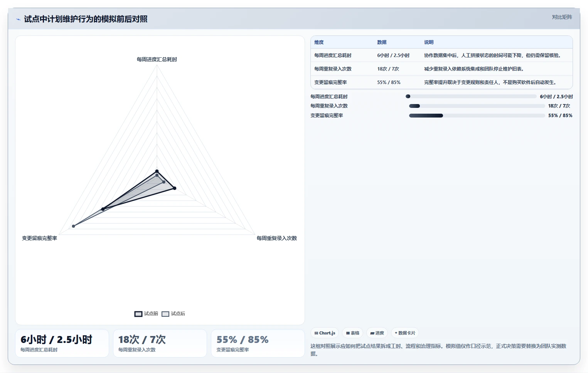The width and height of the screenshot is (588, 373).
Task: Click the 试点前 data point toward 每周重复录入次数
Action: [175, 188]
